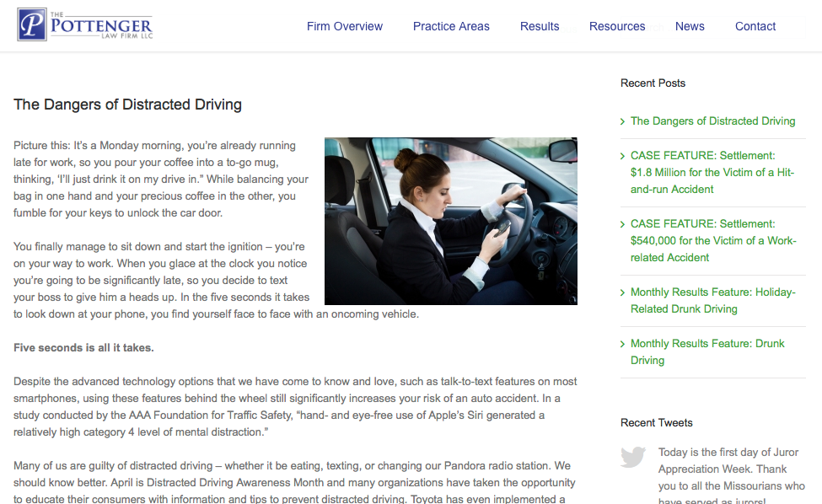Screen dimensions: 822x504
Task: Click chevron beside $540,000 settlement post
Action: [622, 224]
